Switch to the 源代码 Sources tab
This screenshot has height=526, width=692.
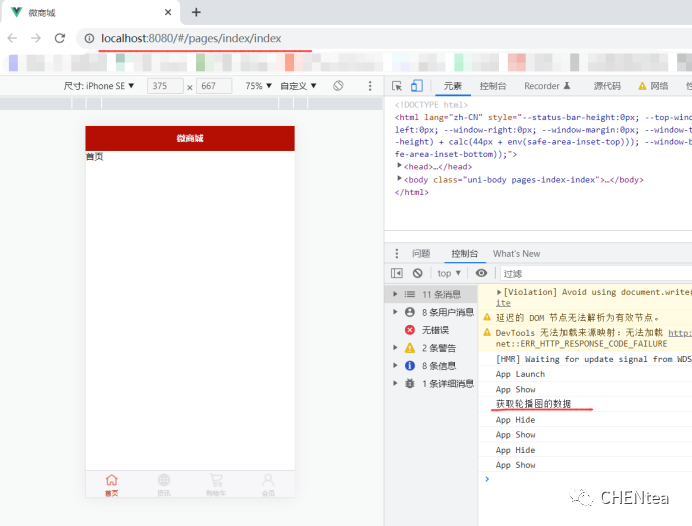[x=607, y=86]
